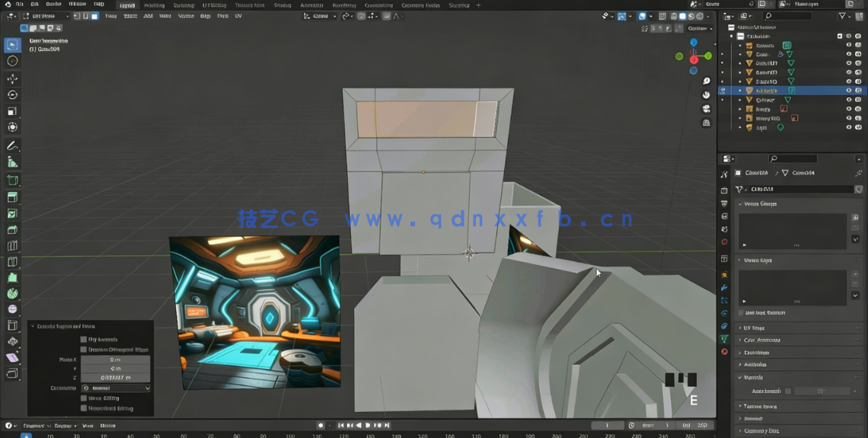The height and width of the screenshot is (438, 868).
Task: Toggle eye icon on the Light row
Action: (849, 127)
